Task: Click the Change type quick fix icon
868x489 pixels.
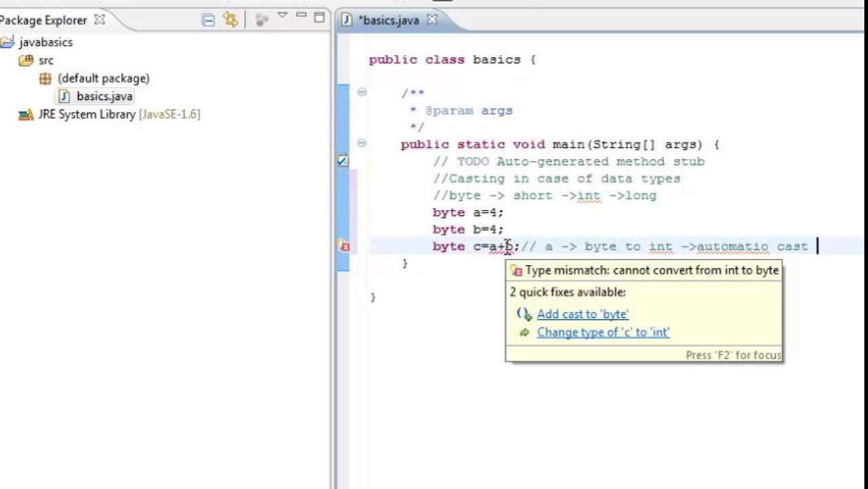Action: (524, 332)
